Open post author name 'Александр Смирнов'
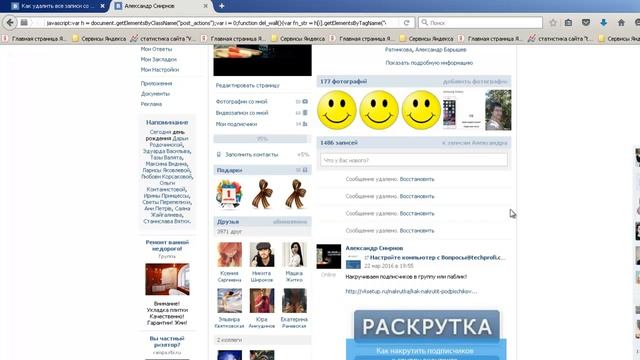Viewport: 640px width, 360px height. tap(374, 248)
